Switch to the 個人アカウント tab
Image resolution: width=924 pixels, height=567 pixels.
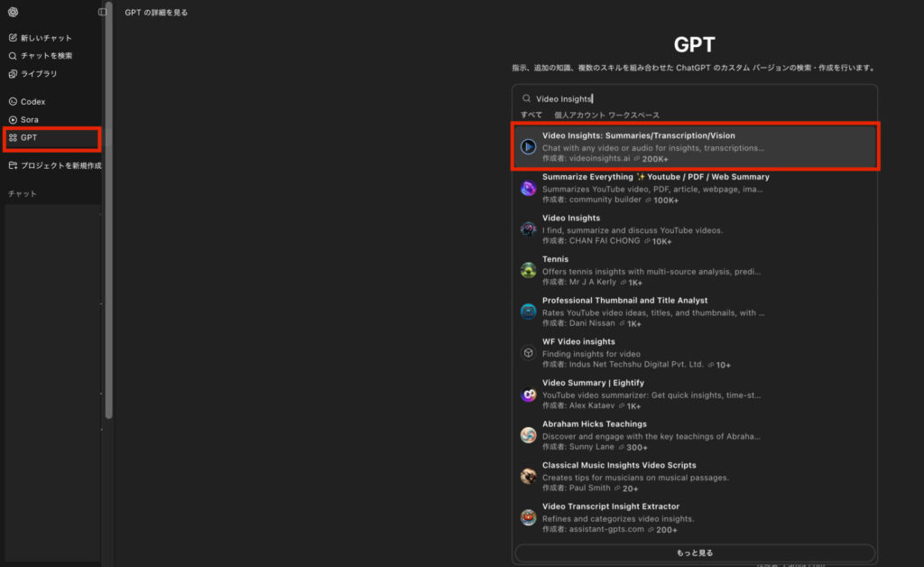(580, 115)
